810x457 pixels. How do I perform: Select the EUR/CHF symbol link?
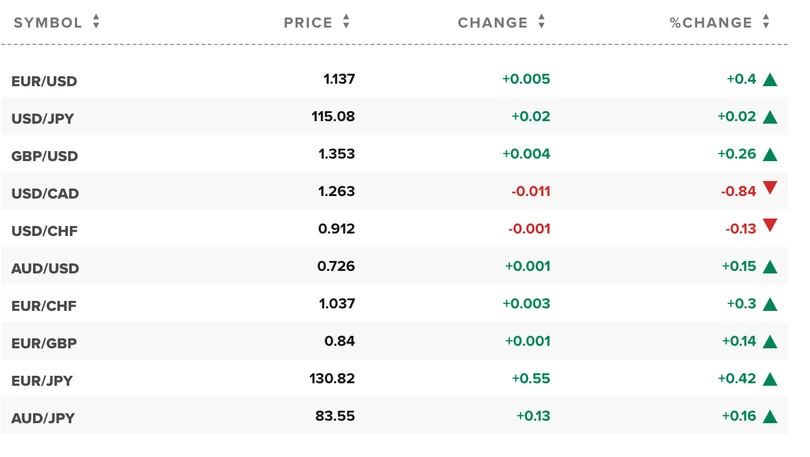point(44,305)
